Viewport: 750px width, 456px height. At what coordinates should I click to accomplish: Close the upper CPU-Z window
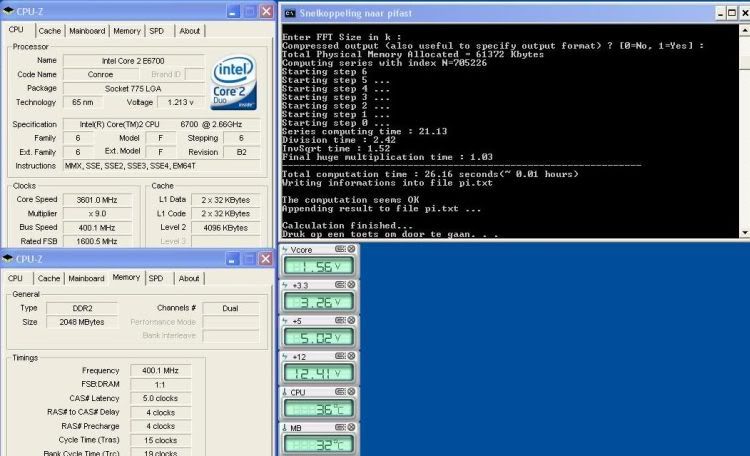coord(266,11)
